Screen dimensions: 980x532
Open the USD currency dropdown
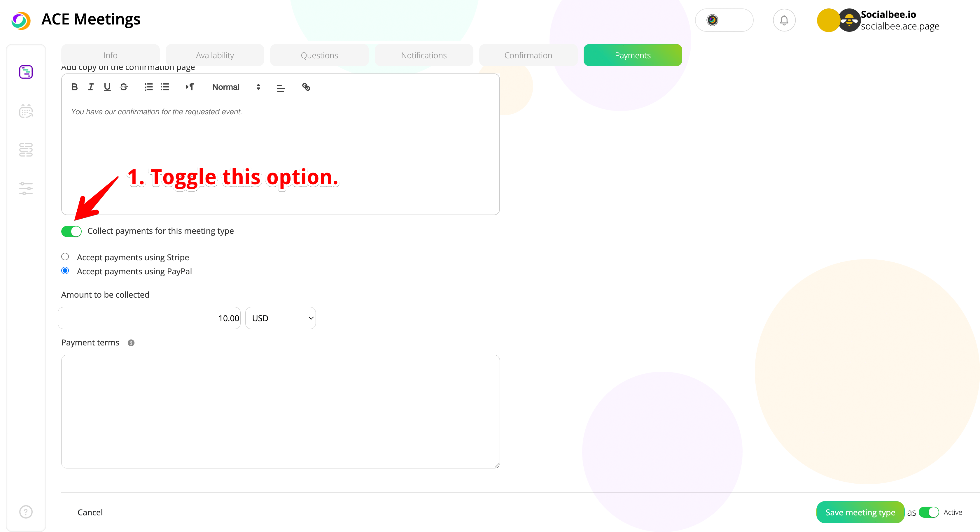(280, 318)
